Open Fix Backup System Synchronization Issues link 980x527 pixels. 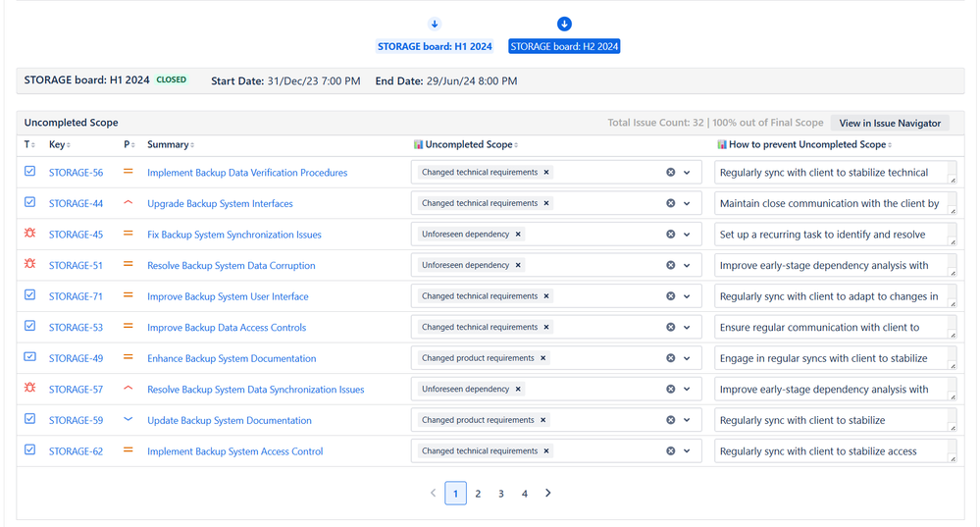(234, 235)
